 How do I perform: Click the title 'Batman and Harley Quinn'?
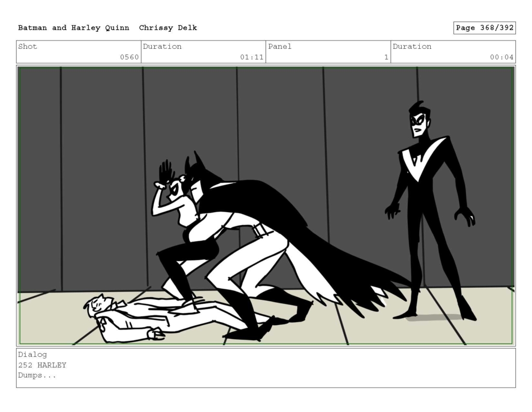point(74,28)
